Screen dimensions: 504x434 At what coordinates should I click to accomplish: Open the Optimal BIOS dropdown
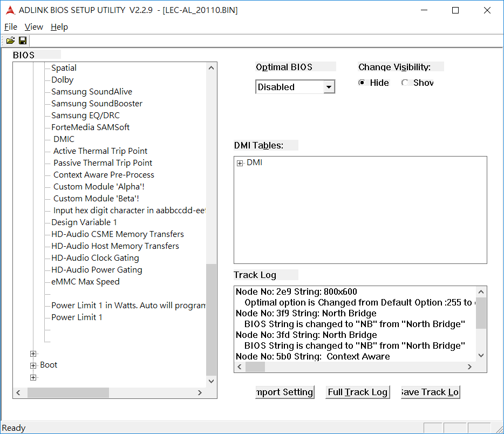pos(329,87)
